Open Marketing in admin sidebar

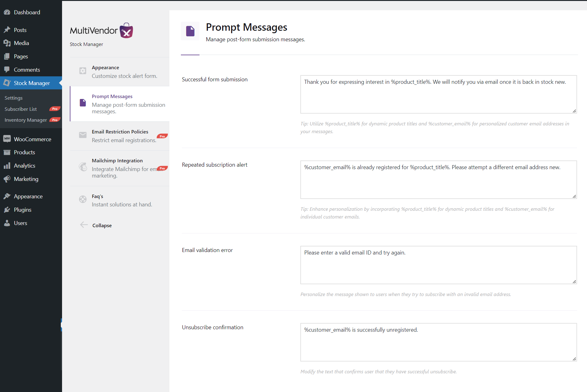[31, 179]
